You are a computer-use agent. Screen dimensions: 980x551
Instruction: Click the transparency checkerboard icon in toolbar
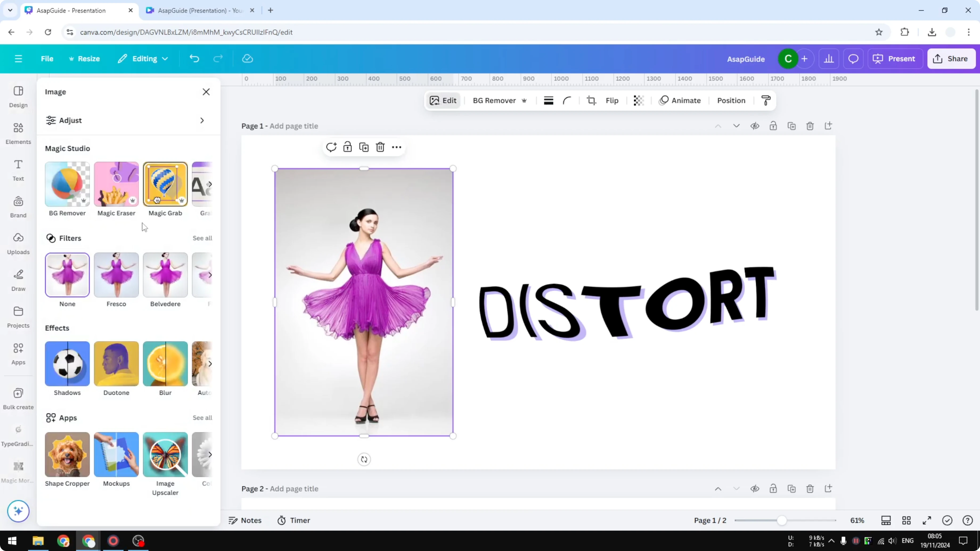638,100
